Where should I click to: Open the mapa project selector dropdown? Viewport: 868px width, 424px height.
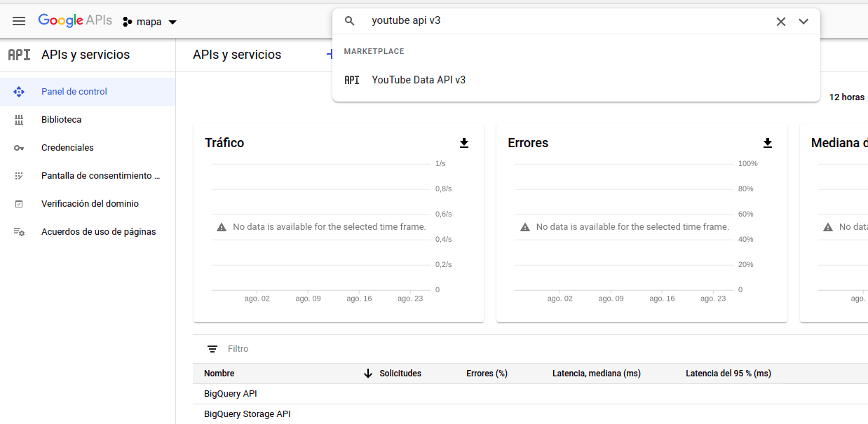(149, 22)
